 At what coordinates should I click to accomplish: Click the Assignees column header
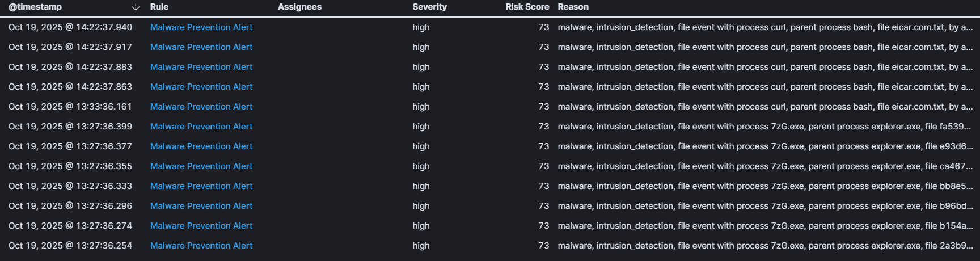click(299, 7)
